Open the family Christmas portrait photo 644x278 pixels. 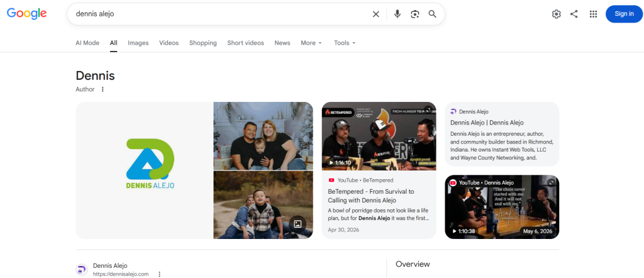tap(264, 136)
